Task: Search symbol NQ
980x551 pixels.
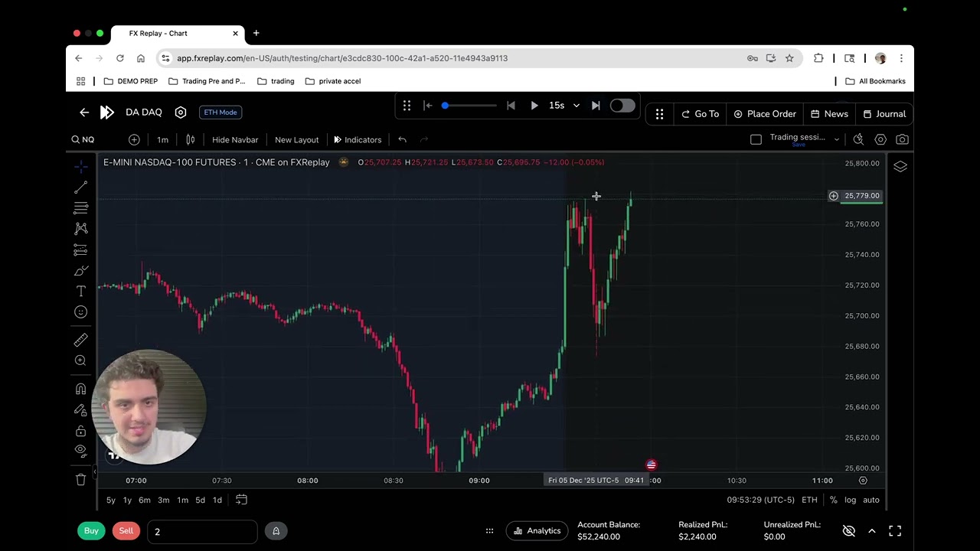Action: click(x=83, y=139)
